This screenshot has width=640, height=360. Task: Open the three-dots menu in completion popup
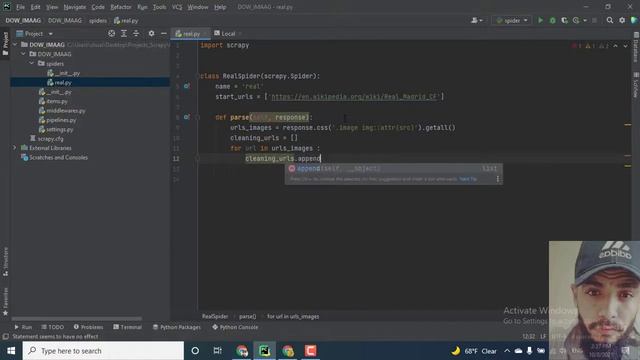click(x=498, y=179)
